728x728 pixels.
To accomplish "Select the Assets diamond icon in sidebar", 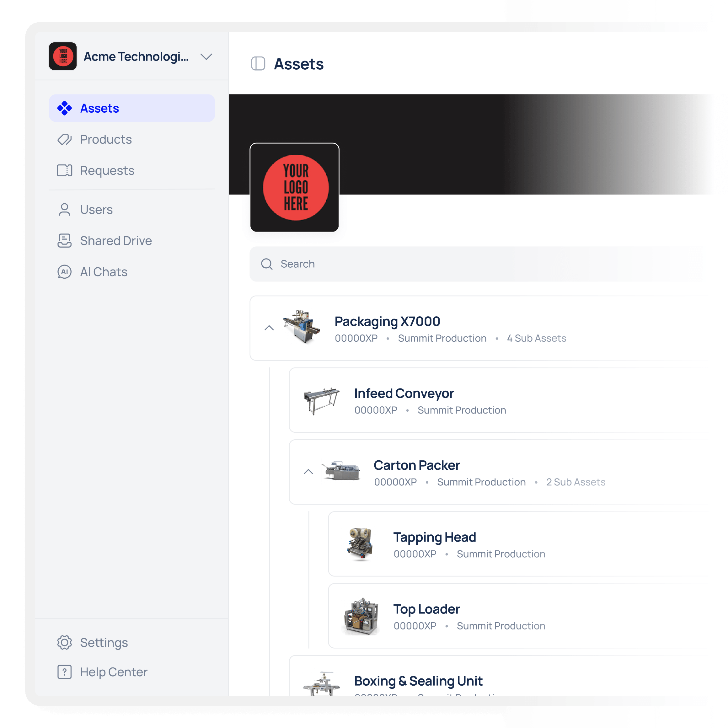I will pos(64,108).
